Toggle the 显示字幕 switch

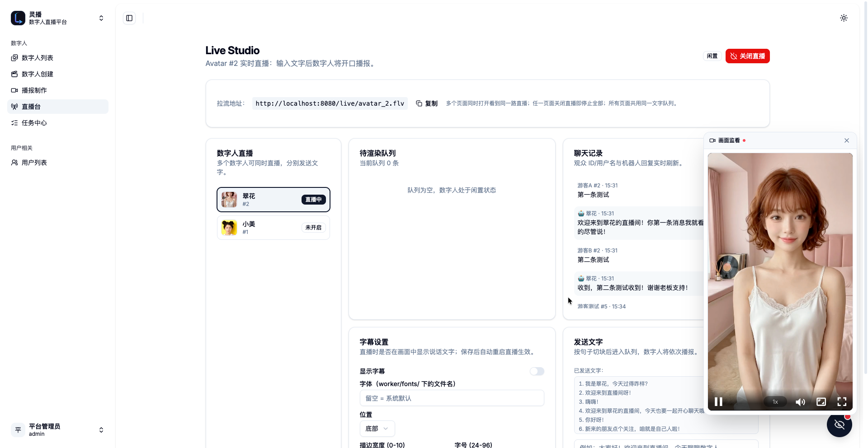537,371
